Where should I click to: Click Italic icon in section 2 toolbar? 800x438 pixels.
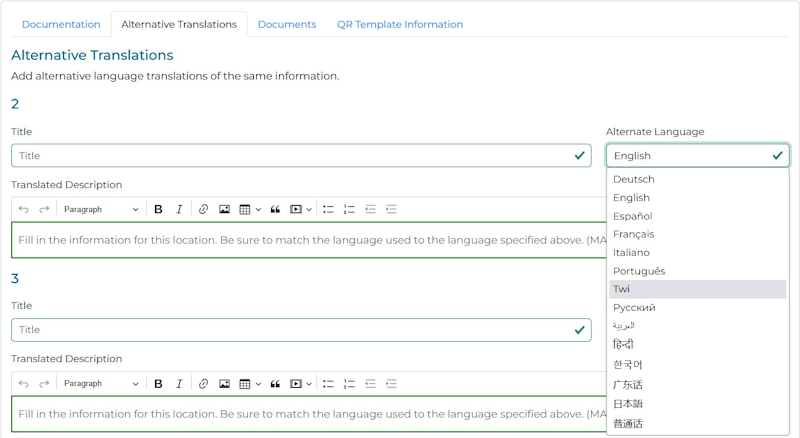pyautogui.click(x=179, y=209)
